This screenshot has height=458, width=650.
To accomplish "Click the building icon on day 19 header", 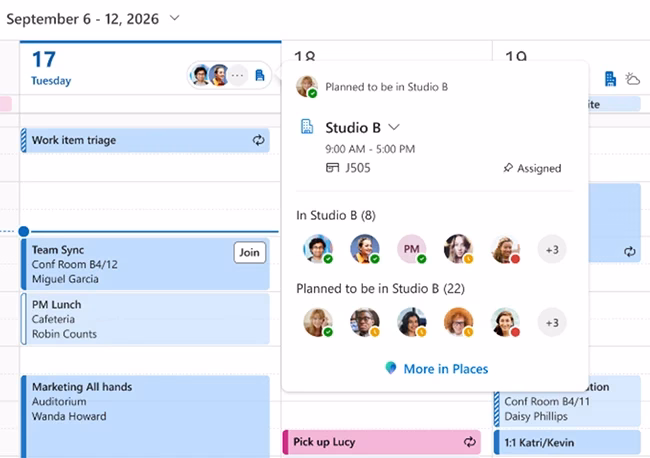I will coord(610,79).
